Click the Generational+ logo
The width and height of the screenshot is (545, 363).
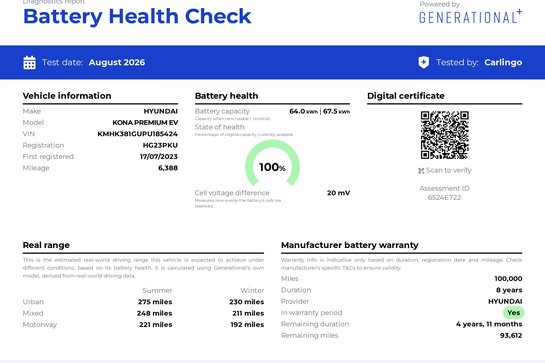click(471, 17)
